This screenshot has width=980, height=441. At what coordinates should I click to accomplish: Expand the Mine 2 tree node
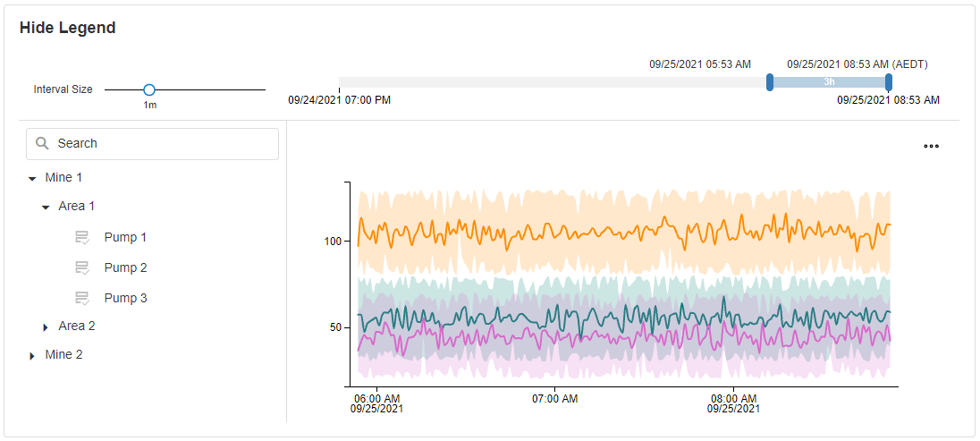(x=33, y=355)
